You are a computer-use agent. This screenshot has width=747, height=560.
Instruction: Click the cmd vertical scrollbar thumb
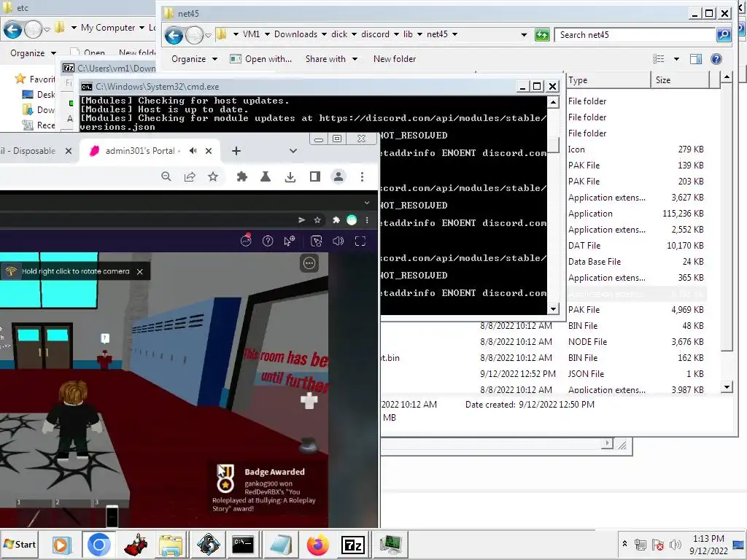(x=553, y=144)
